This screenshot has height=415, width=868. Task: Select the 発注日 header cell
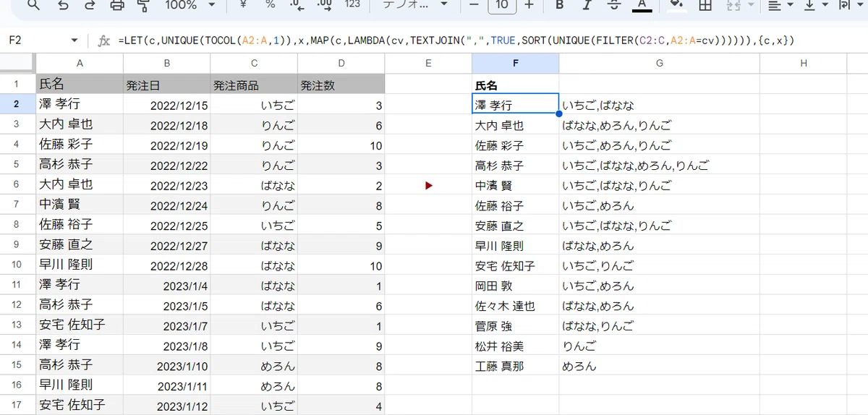(167, 84)
